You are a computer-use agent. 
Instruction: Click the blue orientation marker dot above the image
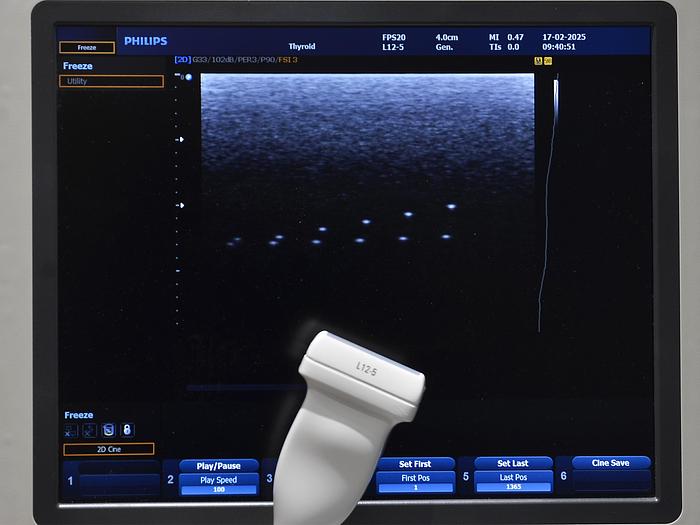pos(189,77)
